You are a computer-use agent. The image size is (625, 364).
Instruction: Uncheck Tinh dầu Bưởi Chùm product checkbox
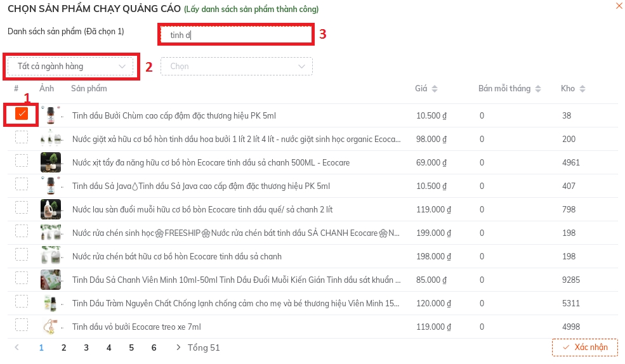[22, 114]
